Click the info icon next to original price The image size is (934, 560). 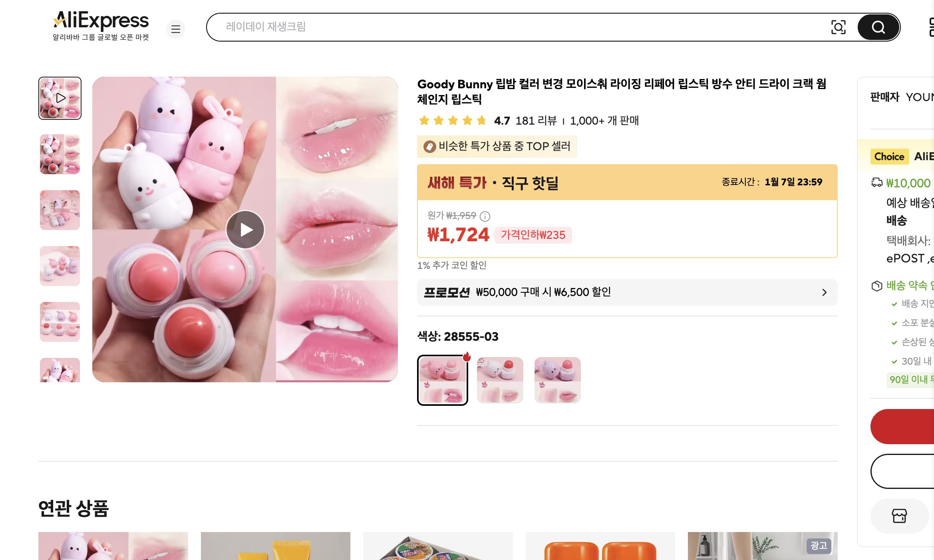click(x=484, y=216)
